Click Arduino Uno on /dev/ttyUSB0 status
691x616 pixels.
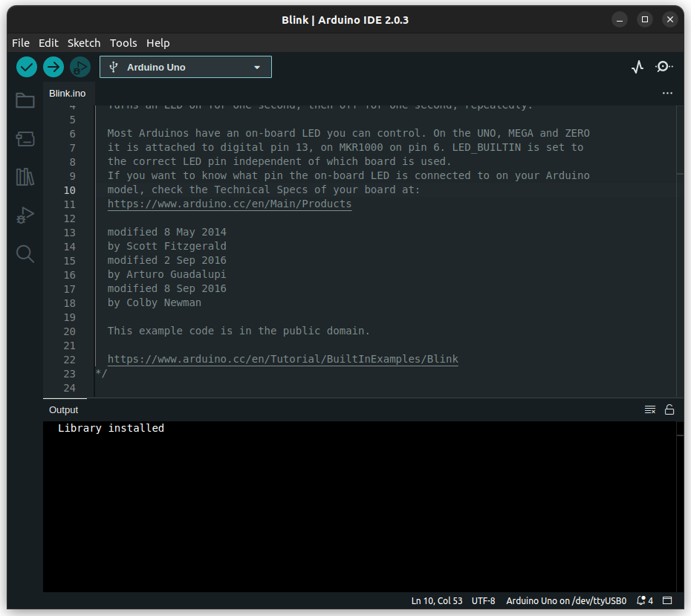[566, 600]
